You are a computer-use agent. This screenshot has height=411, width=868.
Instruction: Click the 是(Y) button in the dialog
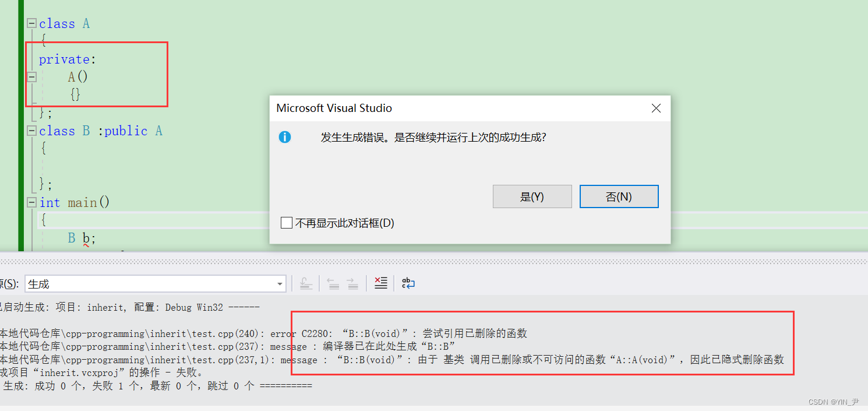[x=532, y=196]
